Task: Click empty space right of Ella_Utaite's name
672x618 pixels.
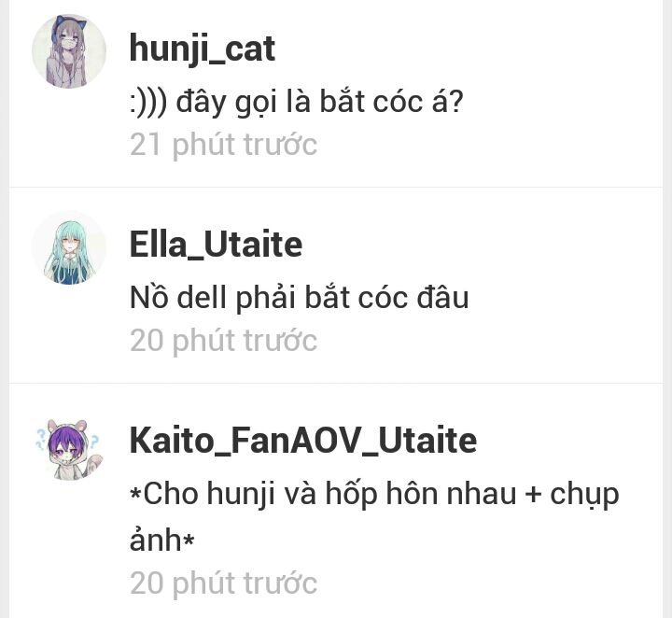Action: 480,245
